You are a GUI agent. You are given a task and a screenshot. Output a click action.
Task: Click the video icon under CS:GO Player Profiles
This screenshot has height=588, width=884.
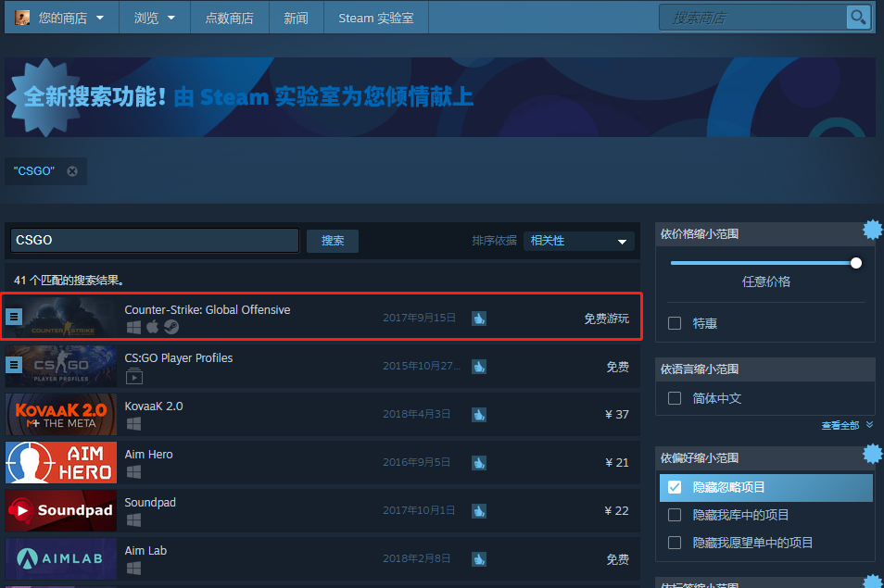point(134,375)
